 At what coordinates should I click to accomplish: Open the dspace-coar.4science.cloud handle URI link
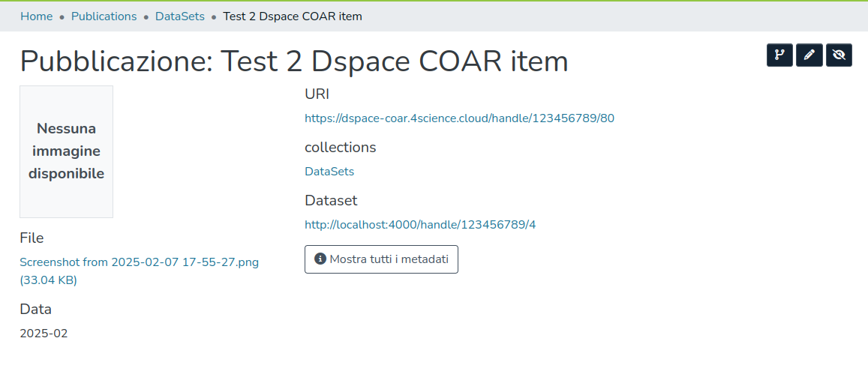[x=459, y=118]
